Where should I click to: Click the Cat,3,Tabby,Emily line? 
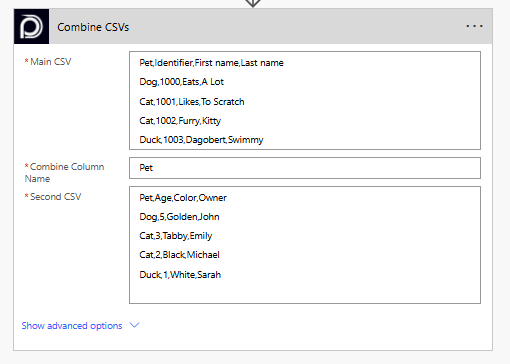[176, 236]
